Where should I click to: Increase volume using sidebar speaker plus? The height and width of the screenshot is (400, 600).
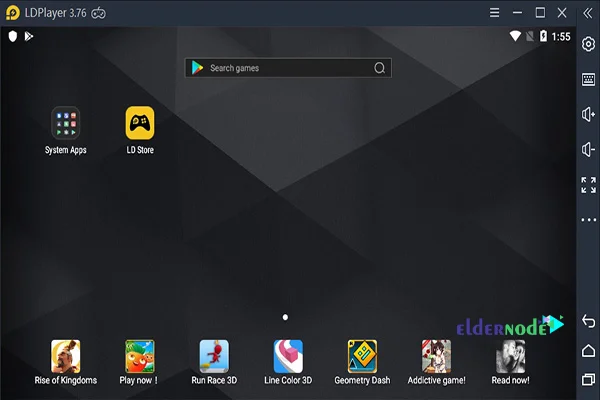click(x=588, y=115)
